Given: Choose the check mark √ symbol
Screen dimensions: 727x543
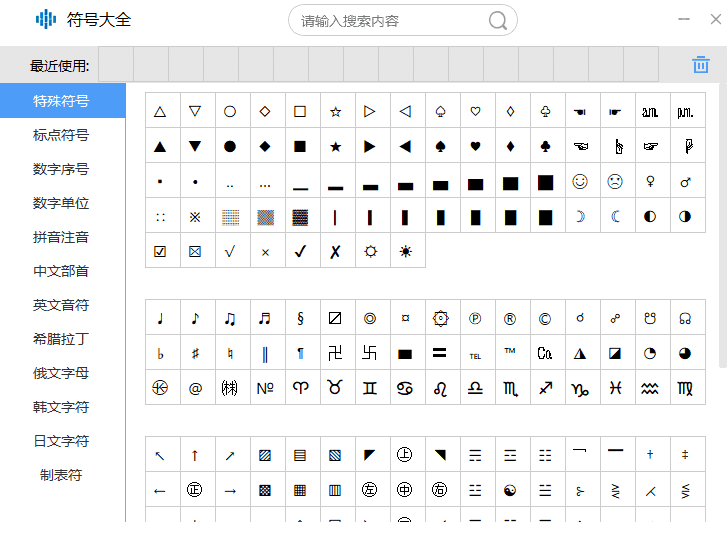Looking at the screenshot, I should click(230, 251).
